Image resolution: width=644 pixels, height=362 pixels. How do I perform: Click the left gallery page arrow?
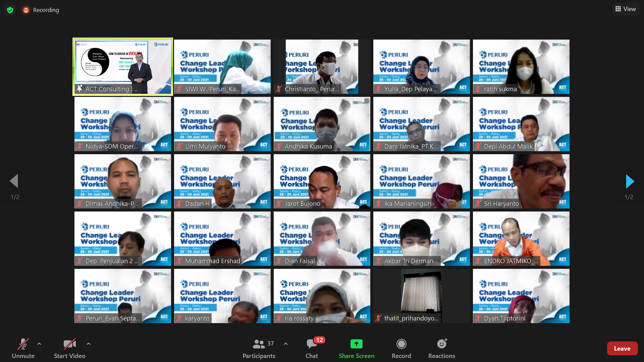pyautogui.click(x=14, y=181)
